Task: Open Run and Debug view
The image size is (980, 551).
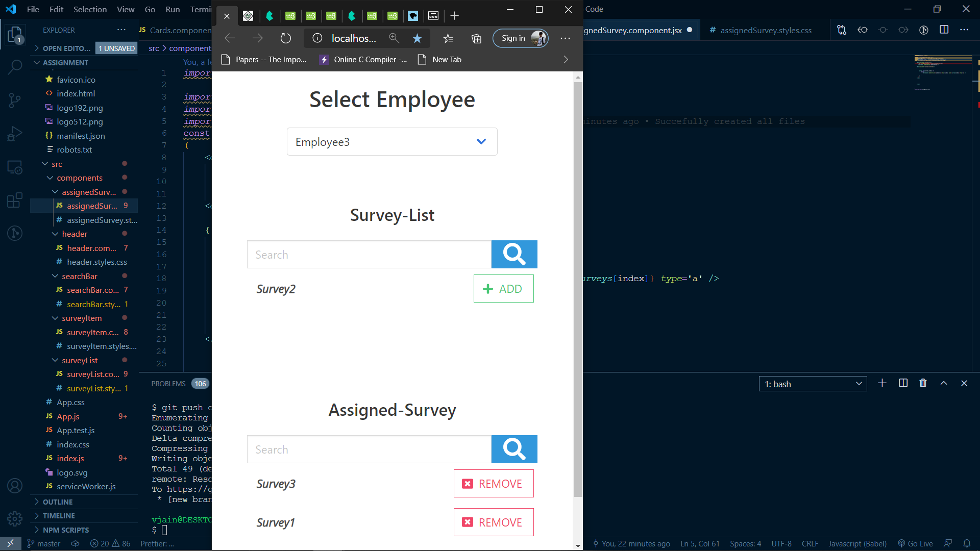Action: coord(15,134)
